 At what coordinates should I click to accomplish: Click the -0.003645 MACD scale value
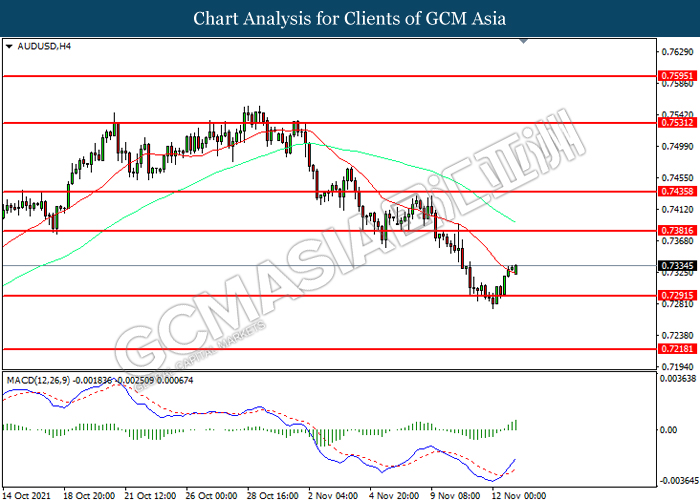pyautogui.click(x=678, y=481)
